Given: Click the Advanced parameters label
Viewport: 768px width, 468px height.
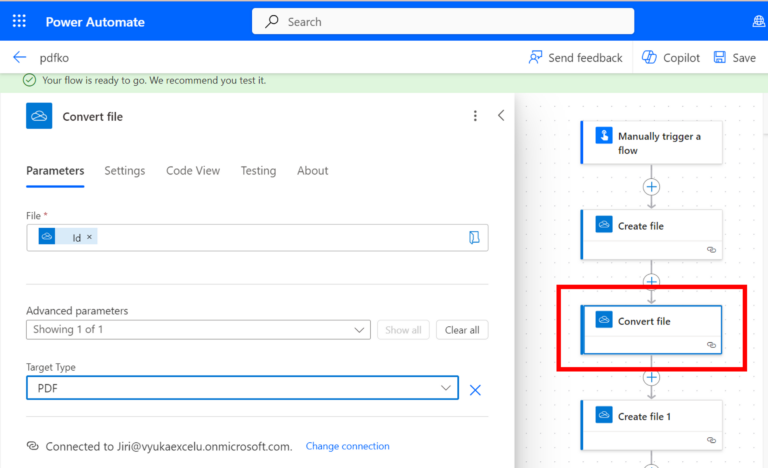Looking at the screenshot, I should (x=77, y=311).
